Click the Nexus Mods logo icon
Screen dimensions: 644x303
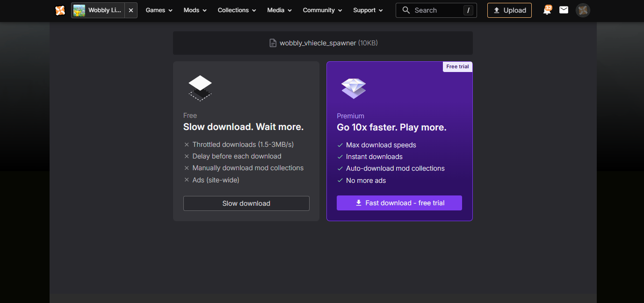[60, 10]
